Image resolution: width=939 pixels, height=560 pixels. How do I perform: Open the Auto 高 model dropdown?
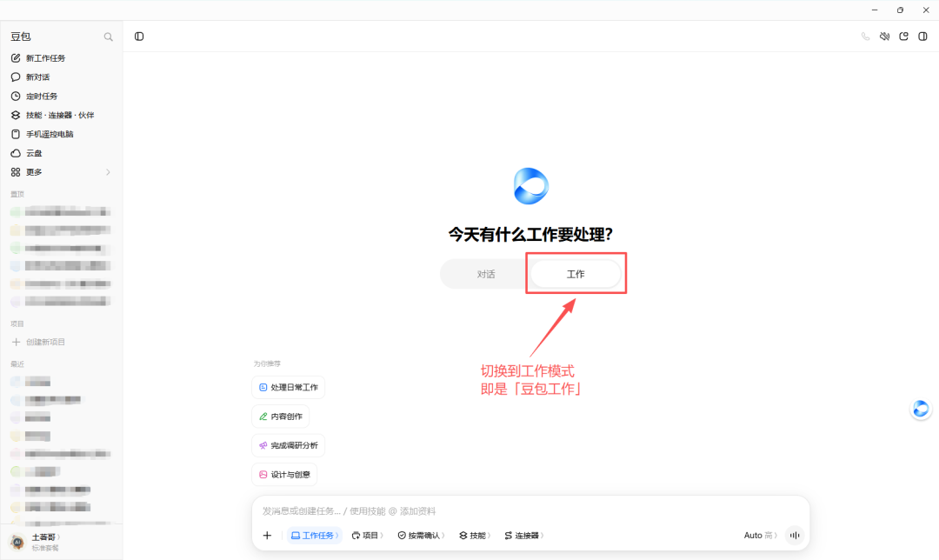tap(760, 536)
